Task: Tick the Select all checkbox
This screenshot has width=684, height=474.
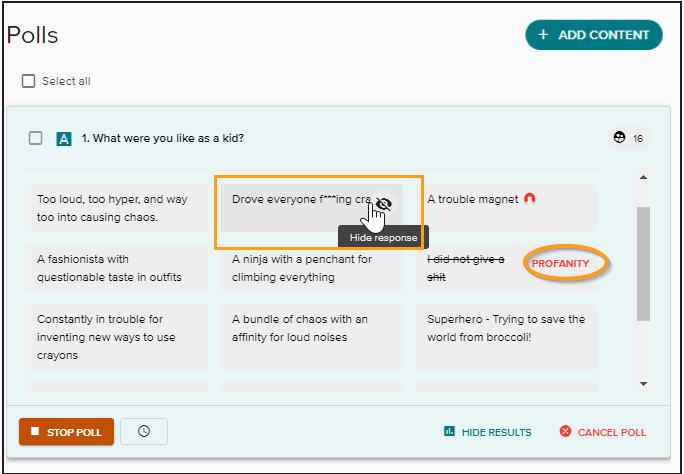Action: coord(29,81)
